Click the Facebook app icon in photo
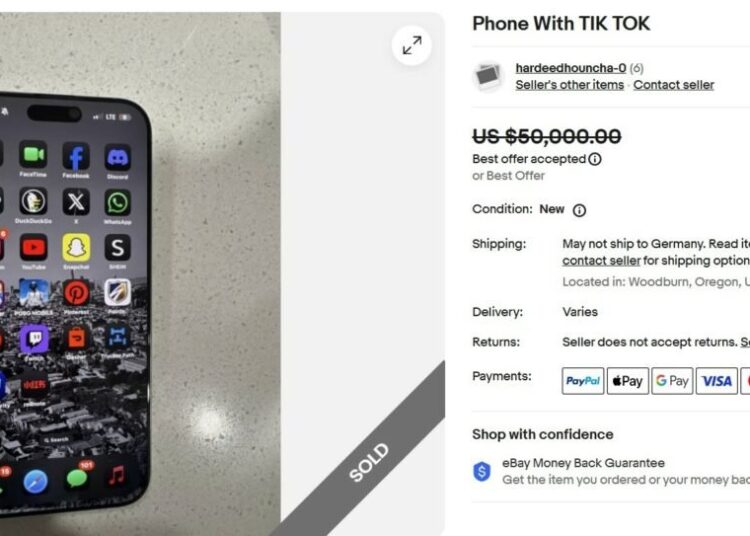The image size is (750, 536). (76, 156)
